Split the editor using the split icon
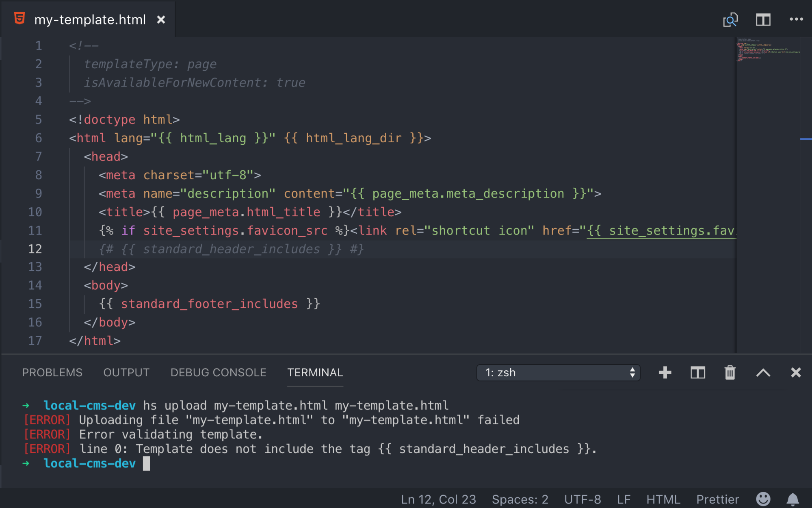Screen dimensions: 812x508 (x=763, y=19)
